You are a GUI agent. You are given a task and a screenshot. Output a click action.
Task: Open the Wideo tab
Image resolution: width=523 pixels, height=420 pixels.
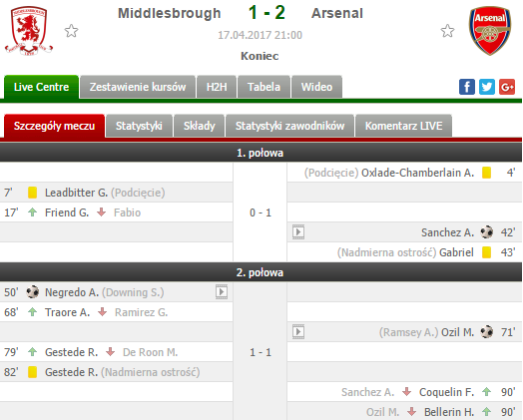tap(316, 87)
